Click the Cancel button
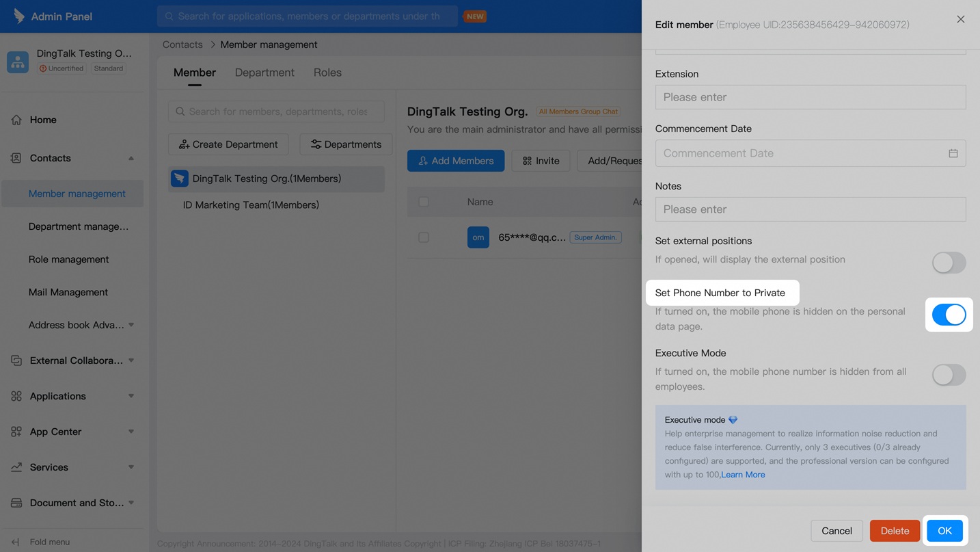This screenshot has height=552, width=980. coord(836,531)
